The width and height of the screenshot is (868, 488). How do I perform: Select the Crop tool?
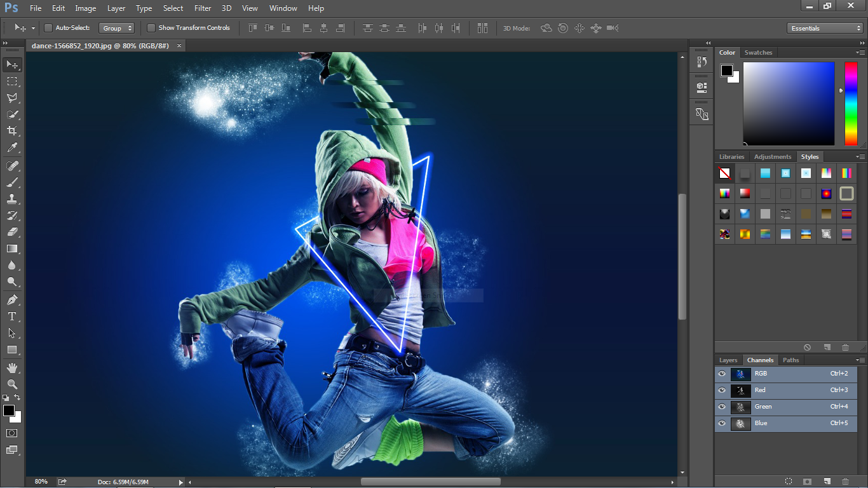point(12,131)
